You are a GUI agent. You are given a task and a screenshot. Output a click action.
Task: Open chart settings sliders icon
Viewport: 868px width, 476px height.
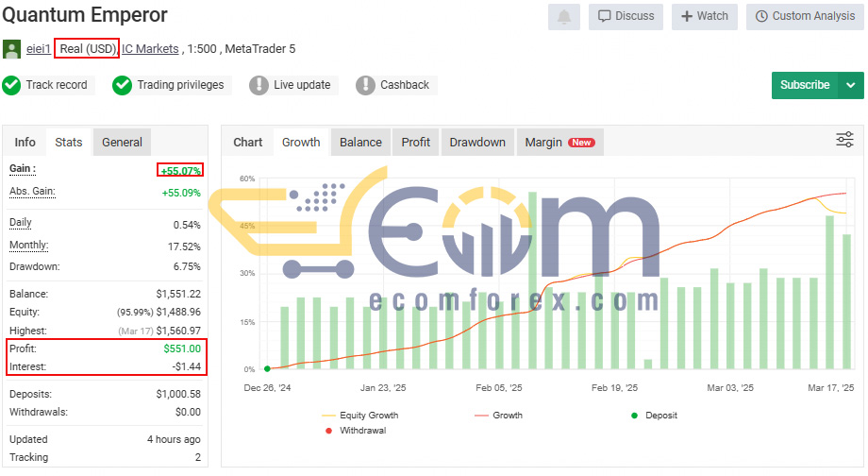click(844, 140)
